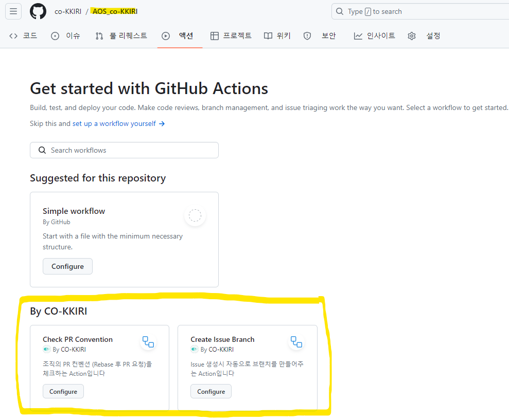The image size is (509, 420).
Task: Open the hamburger navigation menu
Action: (x=13, y=11)
